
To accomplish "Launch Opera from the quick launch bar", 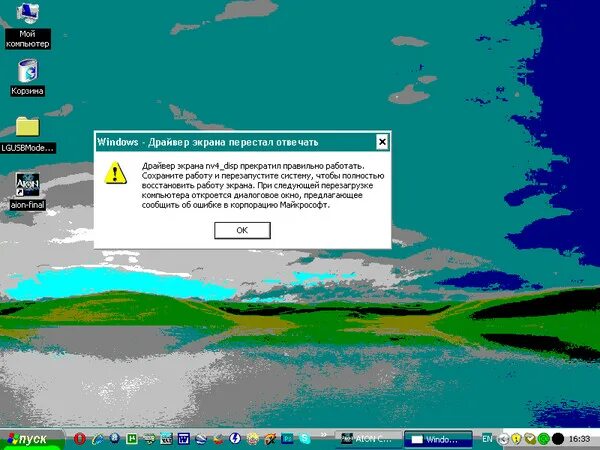I will tap(80, 439).
